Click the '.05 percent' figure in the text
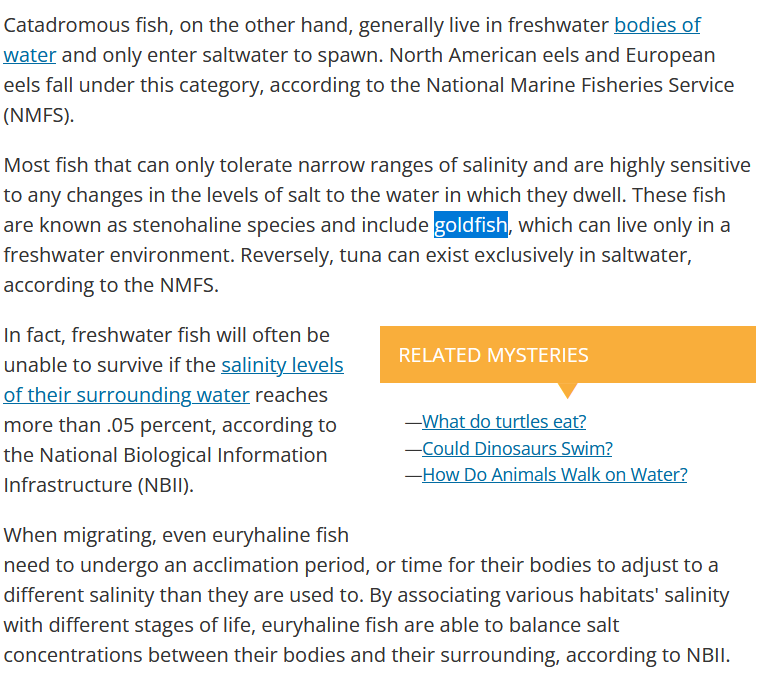This screenshot has height=689, width=764. [161, 425]
